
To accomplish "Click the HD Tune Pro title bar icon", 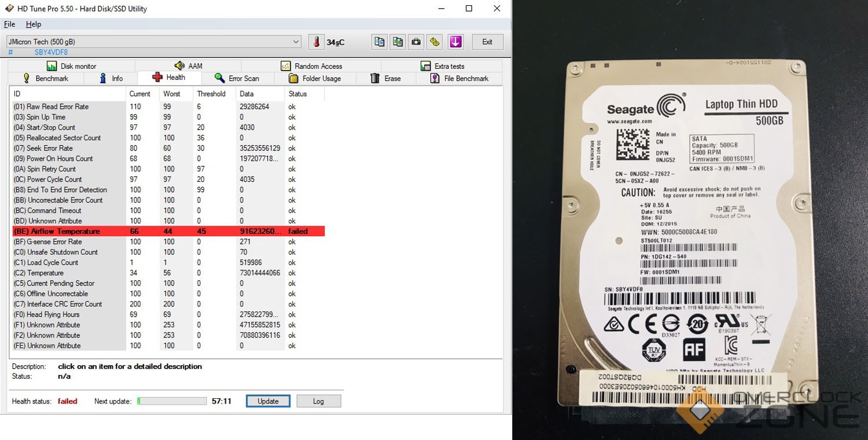I will (x=9, y=9).
